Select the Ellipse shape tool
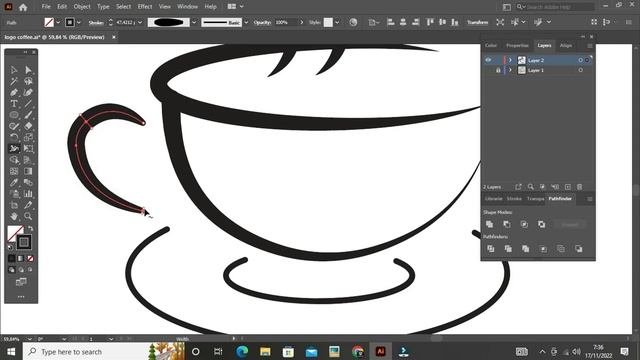Viewport: 640px width, 360px height. click(14, 115)
